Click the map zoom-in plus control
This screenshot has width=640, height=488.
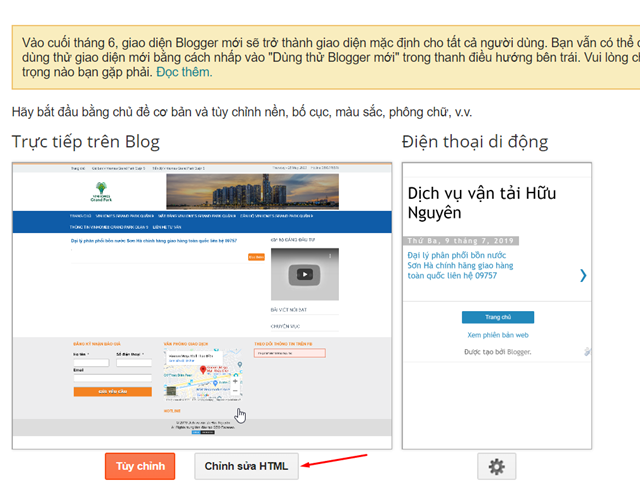(235, 381)
